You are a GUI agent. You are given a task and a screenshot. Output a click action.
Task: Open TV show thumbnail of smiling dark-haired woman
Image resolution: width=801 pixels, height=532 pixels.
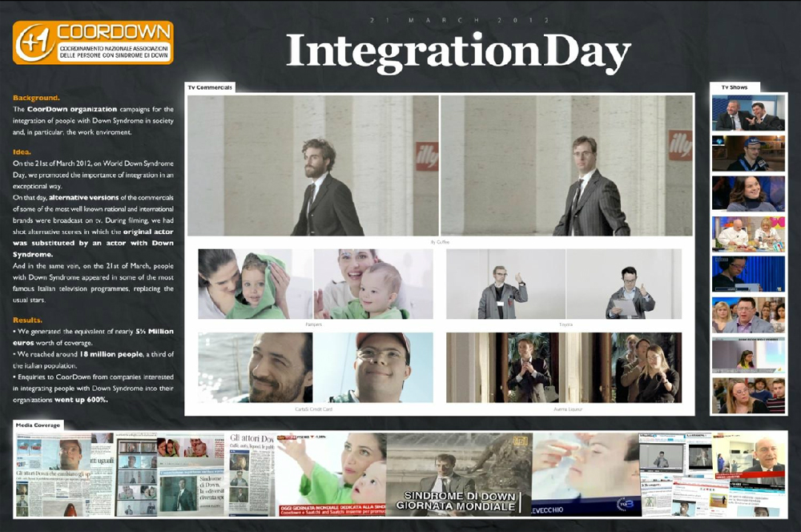pos(748,194)
